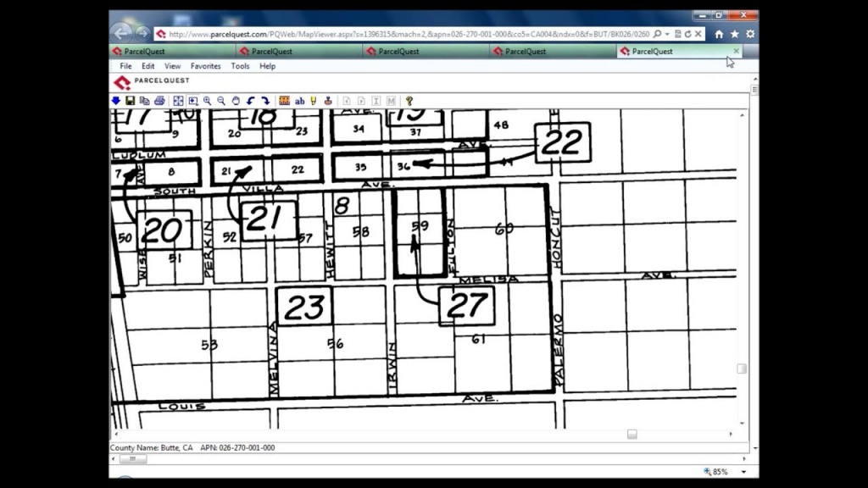Open the Favorites menu
This screenshot has height=488, width=868.
[205, 66]
